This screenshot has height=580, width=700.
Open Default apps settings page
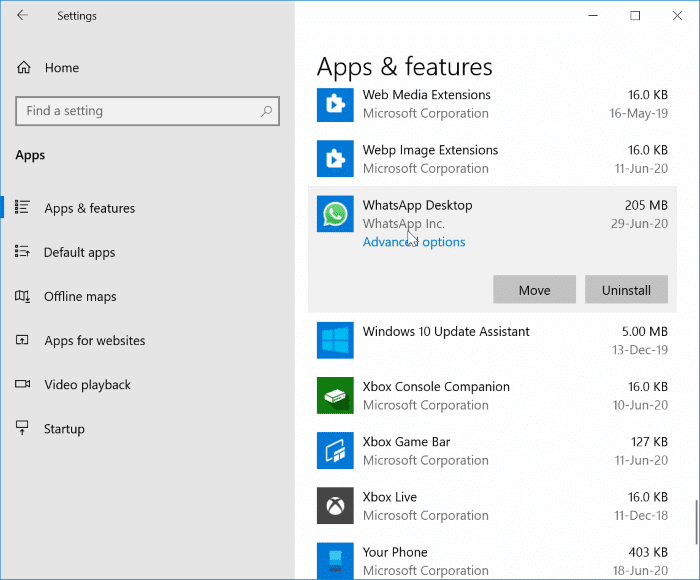point(147,252)
